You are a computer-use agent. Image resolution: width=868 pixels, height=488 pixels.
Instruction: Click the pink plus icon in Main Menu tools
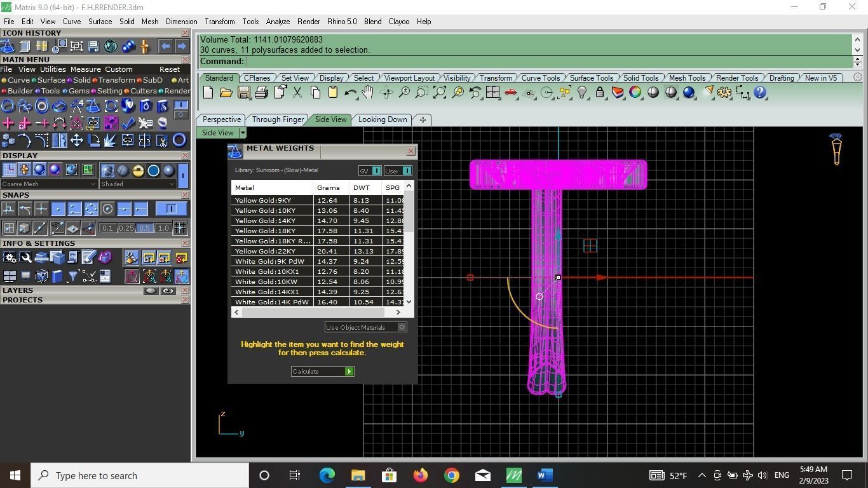tap(8, 123)
